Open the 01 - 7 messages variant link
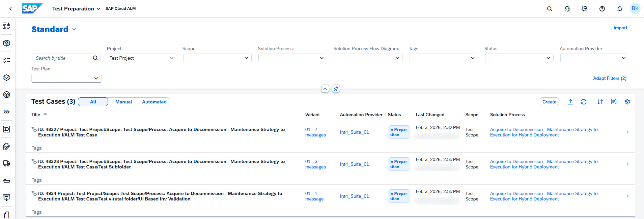 point(315,132)
